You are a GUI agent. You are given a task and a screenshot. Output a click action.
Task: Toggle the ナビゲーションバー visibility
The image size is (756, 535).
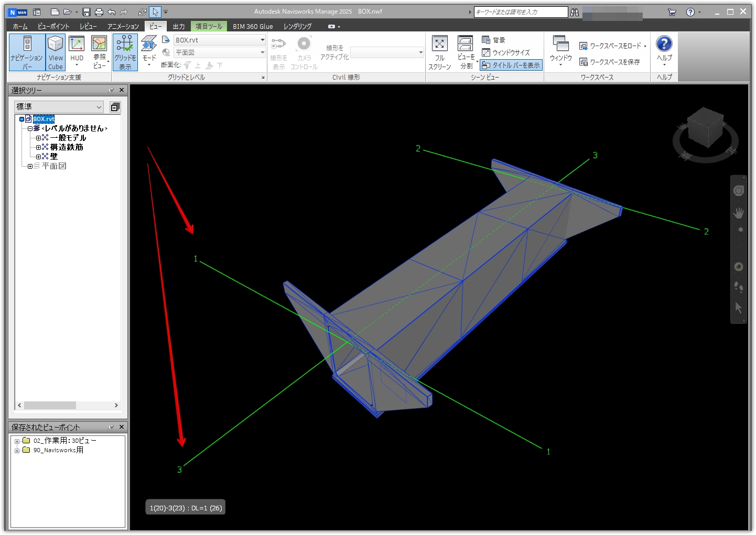pos(27,51)
